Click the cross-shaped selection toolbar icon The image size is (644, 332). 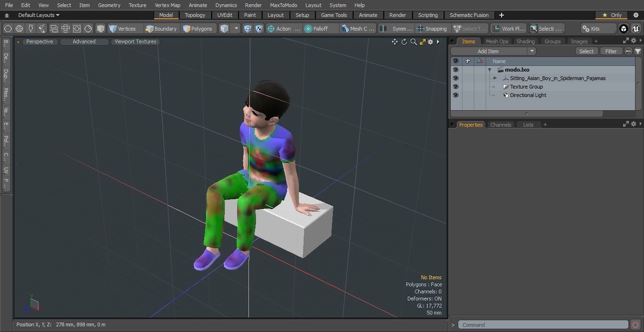pos(66,29)
